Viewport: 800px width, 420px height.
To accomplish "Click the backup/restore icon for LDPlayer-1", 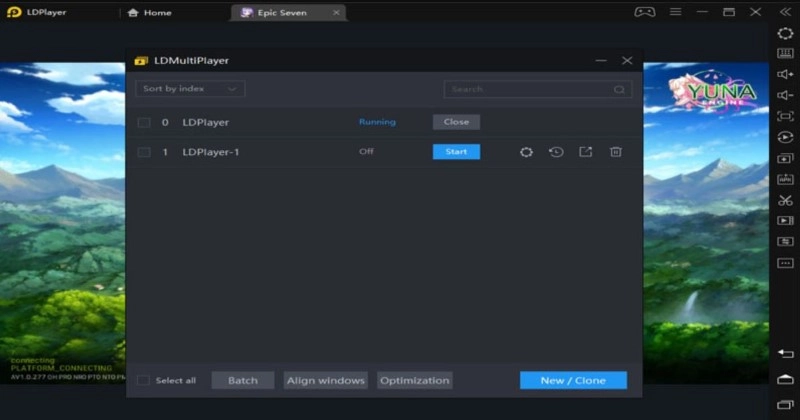I will [556, 152].
